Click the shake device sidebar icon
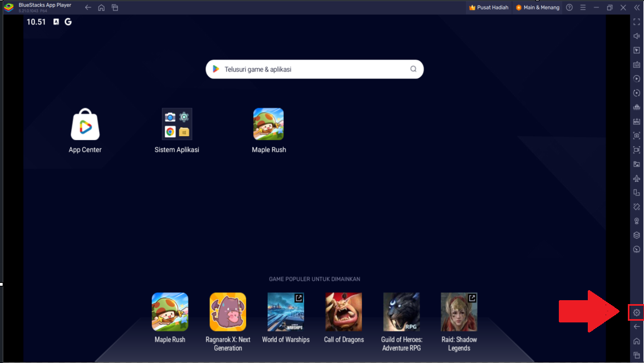644x363 pixels. [636, 207]
